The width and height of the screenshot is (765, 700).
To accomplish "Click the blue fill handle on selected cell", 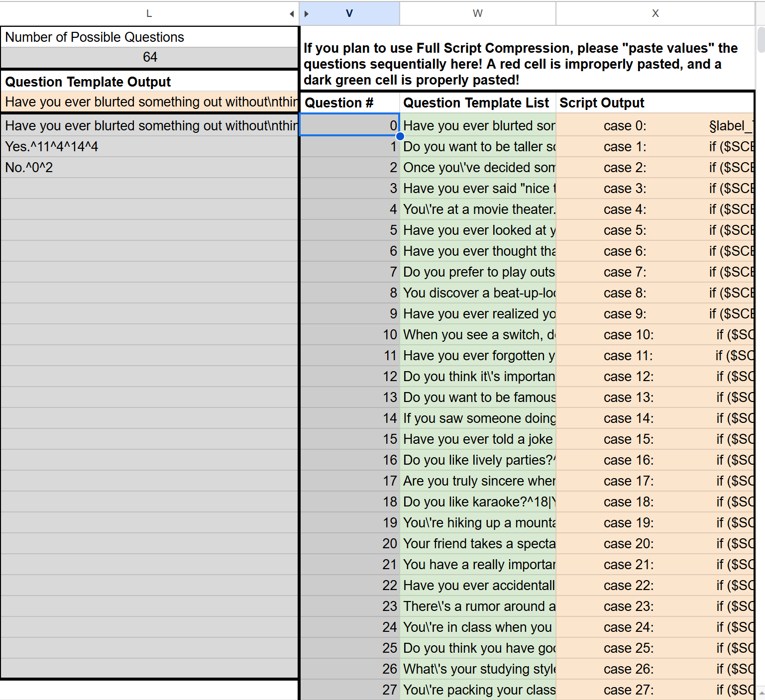I will click(x=400, y=136).
